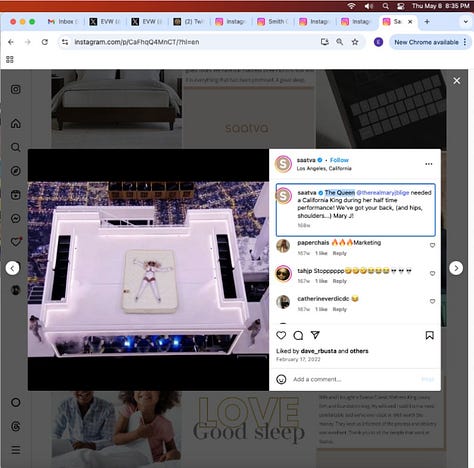Open a new browser tab
474x468 pixels.
(427, 22)
